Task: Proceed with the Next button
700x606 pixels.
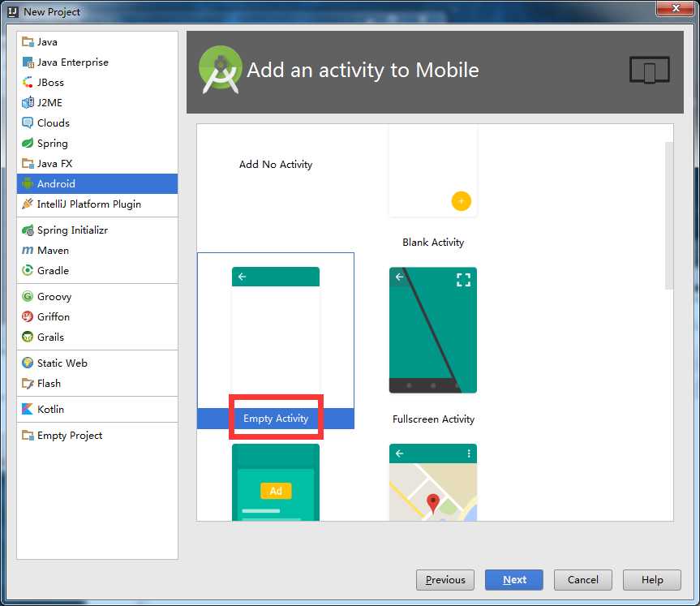Action: coord(514,580)
